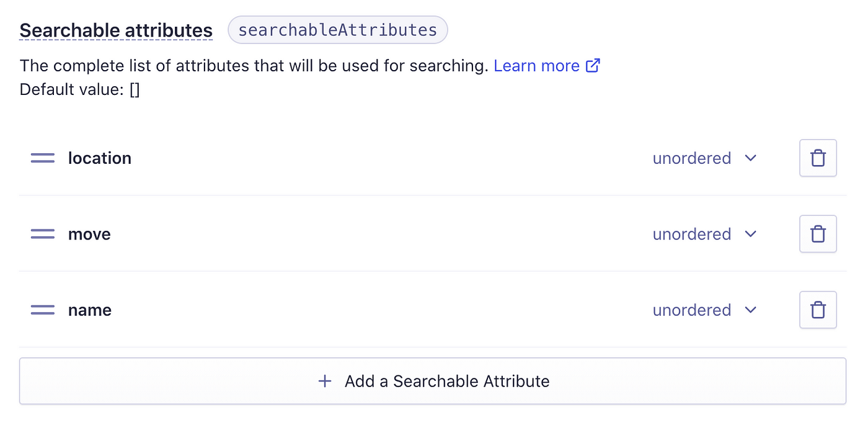868x438 pixels.
Task: Click the external link icon after Learn more
Action: pyautogui.click(x=593, y=66)
